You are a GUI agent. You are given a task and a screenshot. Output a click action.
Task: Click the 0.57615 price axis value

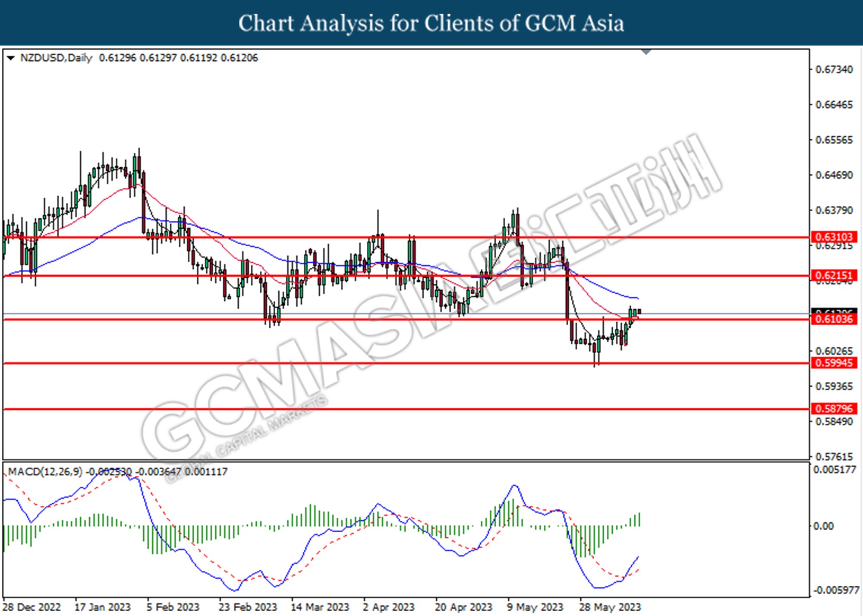pyautogui.click(x=834, y=456)
